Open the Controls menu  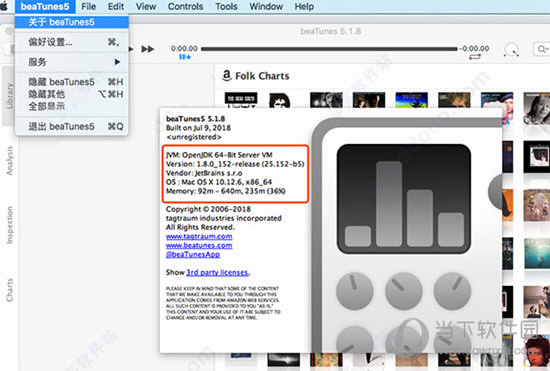tap(186, 6)
